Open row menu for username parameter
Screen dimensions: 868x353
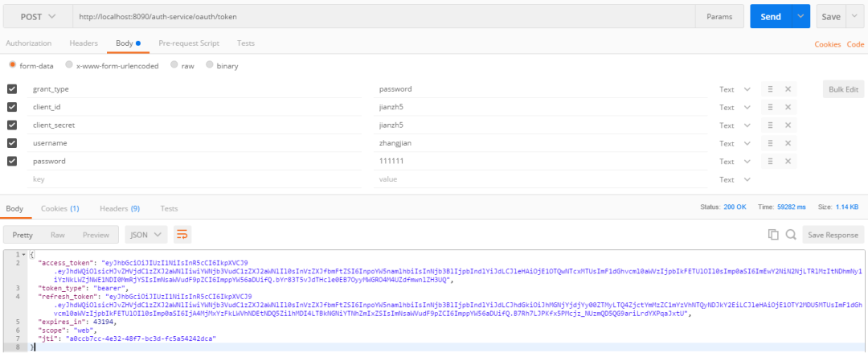[770, 143]
